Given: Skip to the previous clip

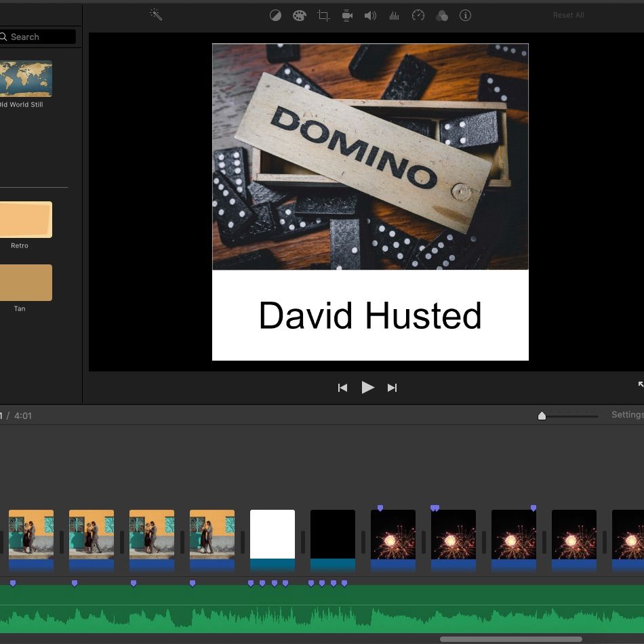Looking at the screenshot, I should pyautogui.click(x=342, y=388).
